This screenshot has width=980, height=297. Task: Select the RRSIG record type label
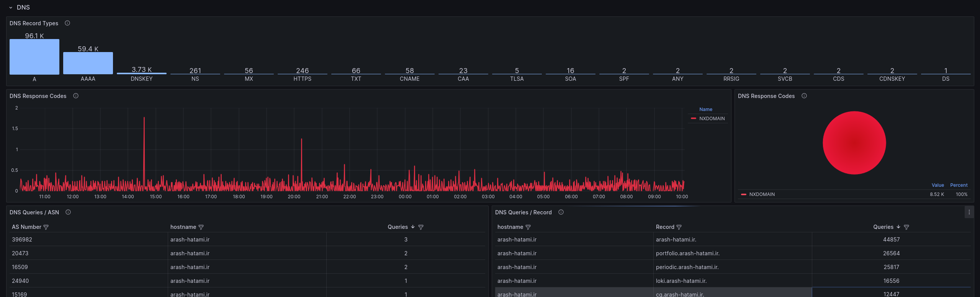click(x=731, y=79)
